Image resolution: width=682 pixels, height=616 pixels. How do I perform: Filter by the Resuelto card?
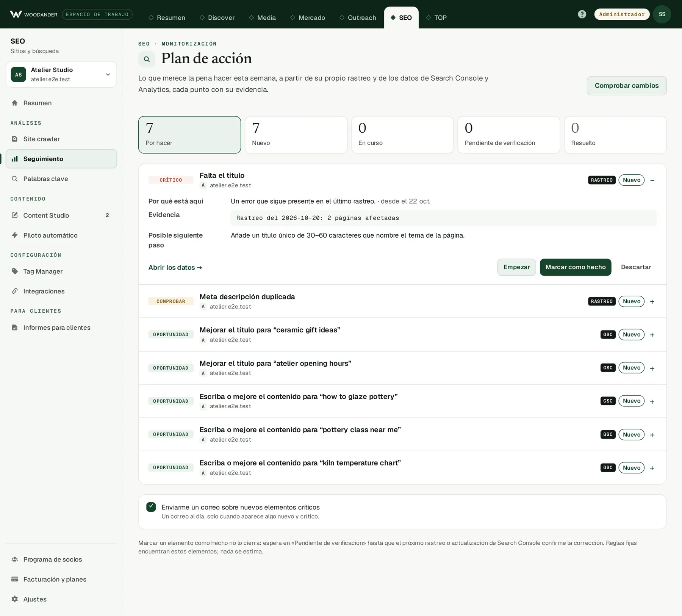615,135
